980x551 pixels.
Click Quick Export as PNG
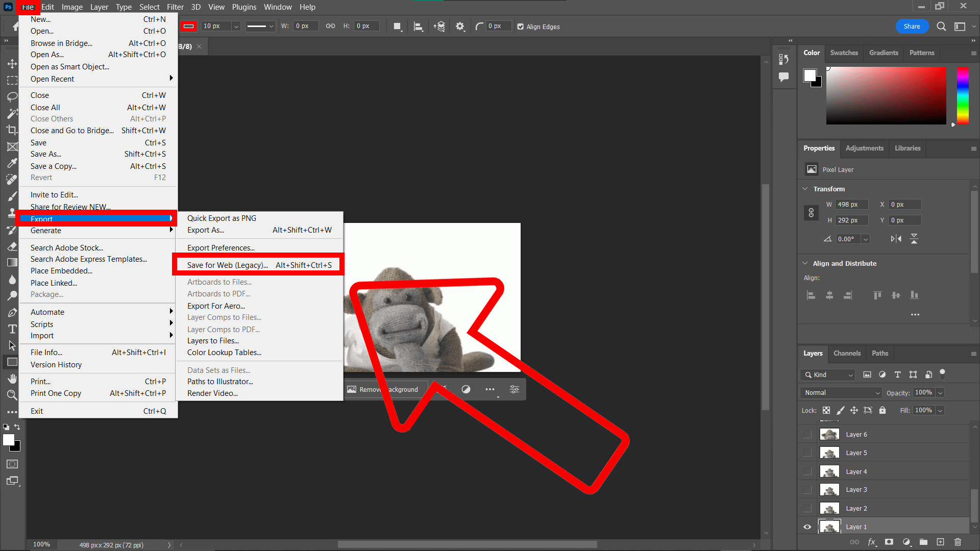[x=221, y=218]
